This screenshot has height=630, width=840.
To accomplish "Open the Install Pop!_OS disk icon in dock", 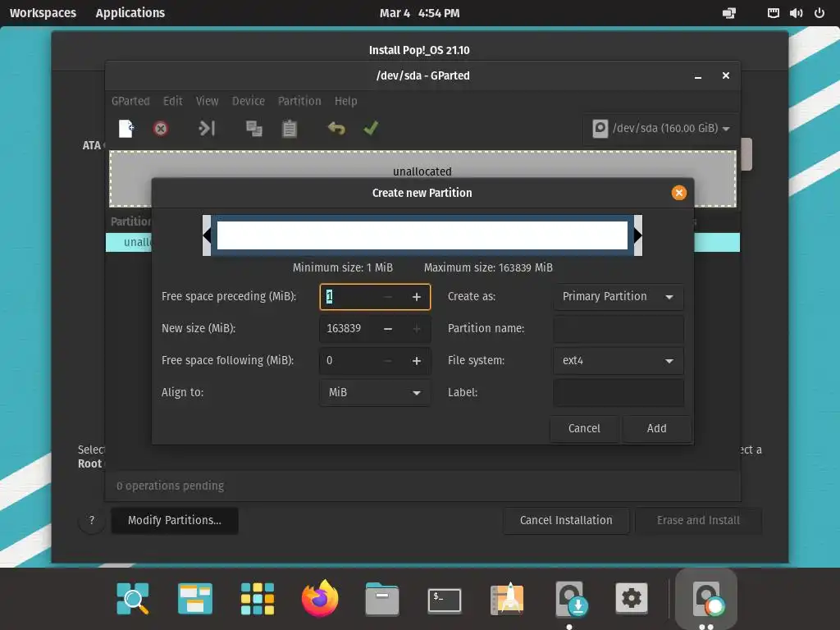I will tap(570, 598).
